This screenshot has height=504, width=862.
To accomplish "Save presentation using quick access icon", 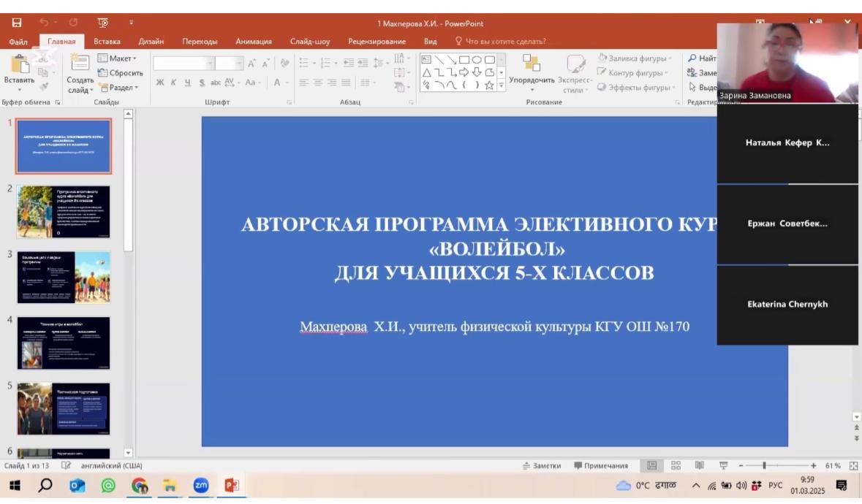I will pyautogui.click(x=17, y=23).
